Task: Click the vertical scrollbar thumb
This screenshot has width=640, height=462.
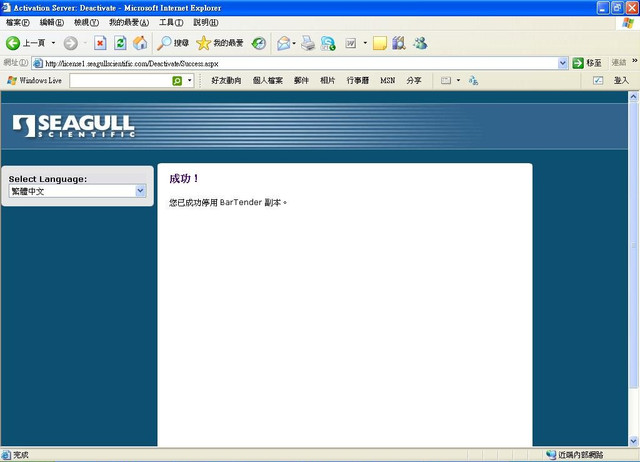Action: (633, 245)
